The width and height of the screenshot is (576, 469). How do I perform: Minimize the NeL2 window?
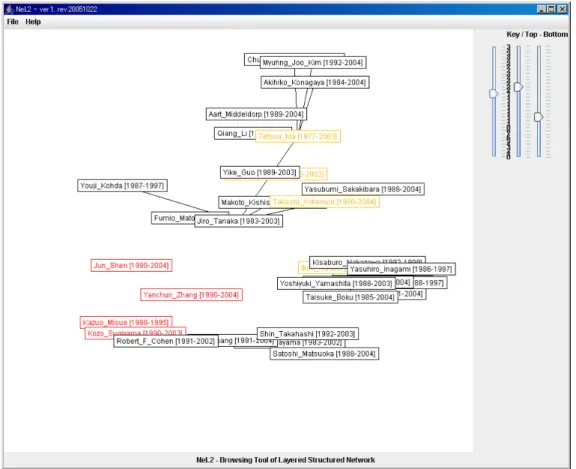541,9
